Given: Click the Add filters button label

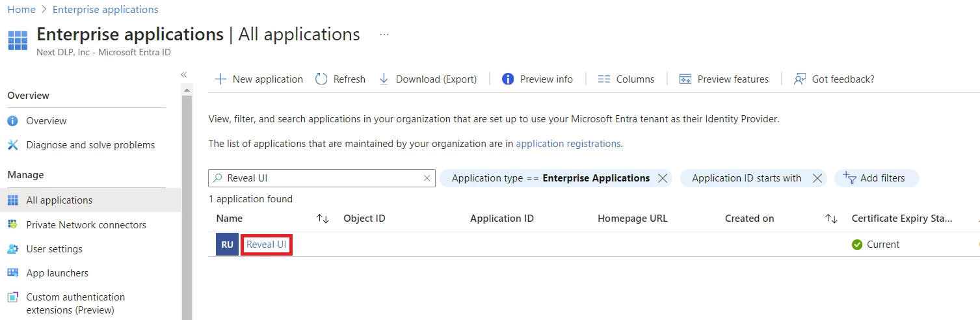Looking at the screenshot, I should (882, 178).
